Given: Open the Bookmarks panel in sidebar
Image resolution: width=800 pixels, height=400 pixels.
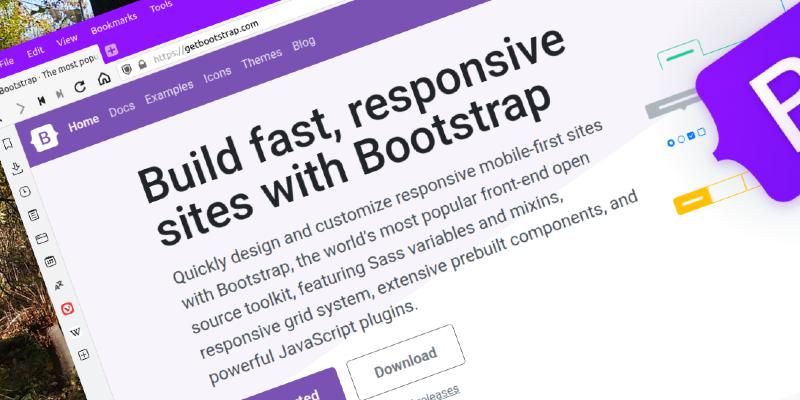Looking at the screenshot, I should pos(8,144).
